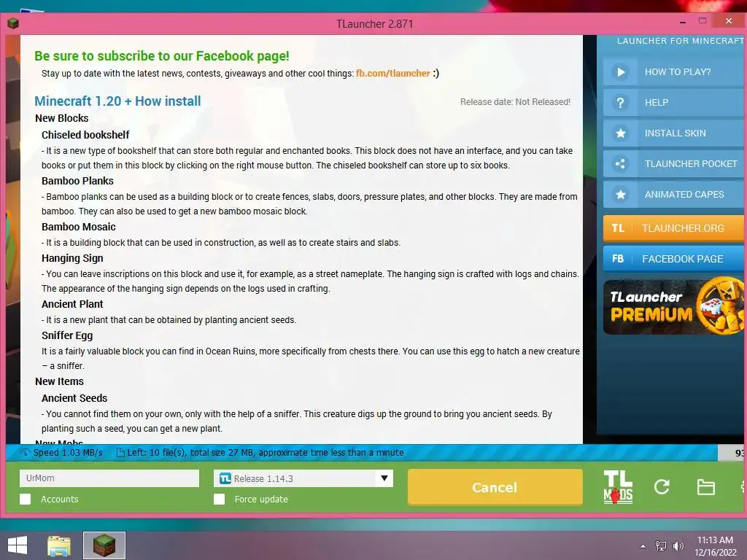
Task: Click the Bamboo Mosaic heading
Action: click(x=79, y=227)
